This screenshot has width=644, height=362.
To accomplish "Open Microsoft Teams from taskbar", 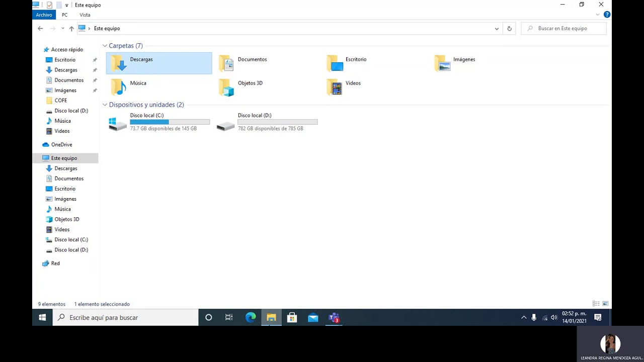I will [334, 317].
